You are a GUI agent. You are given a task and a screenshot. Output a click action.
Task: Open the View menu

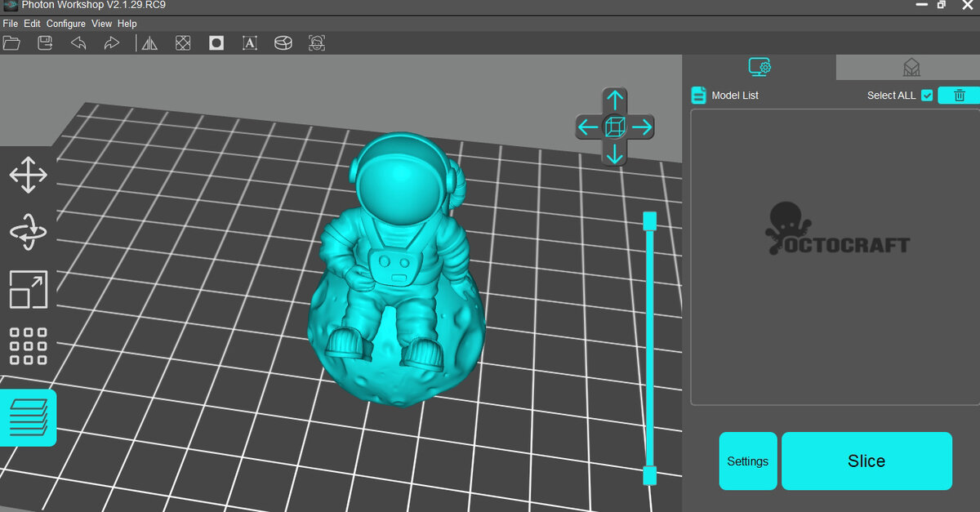click(x=101, y=24)
